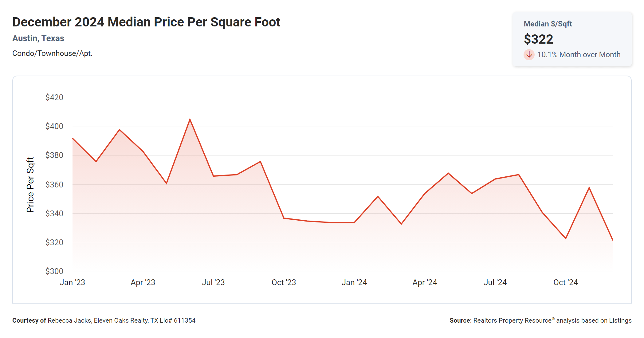
Task: Click the December 2024 Median Price title
Action: tap(146, 22)
